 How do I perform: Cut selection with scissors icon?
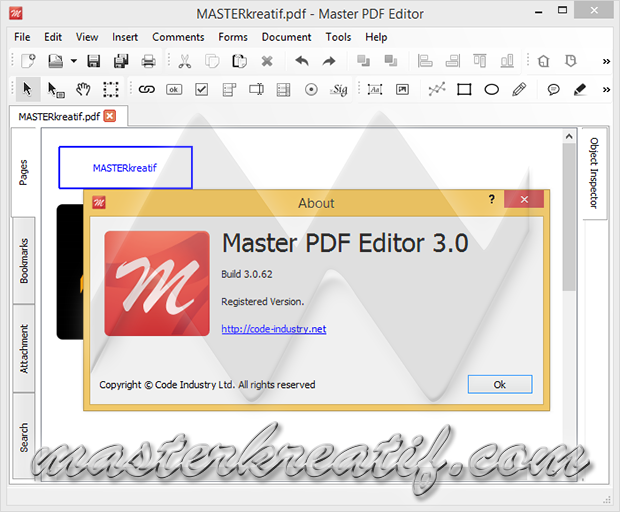pyautogui.click(x=185, y=61)
